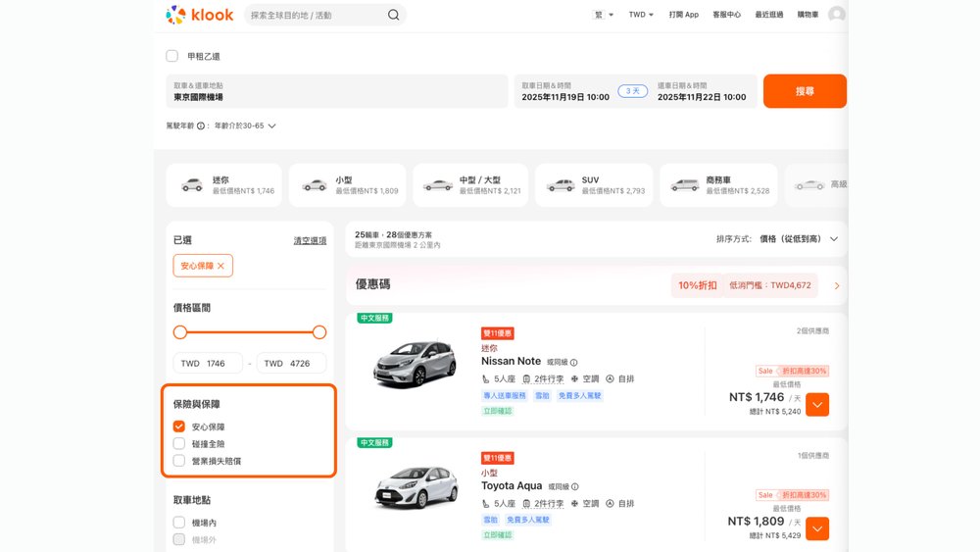Enable the 營業損失賠償 checkbox
980x552 pixels.
[178, 461]
